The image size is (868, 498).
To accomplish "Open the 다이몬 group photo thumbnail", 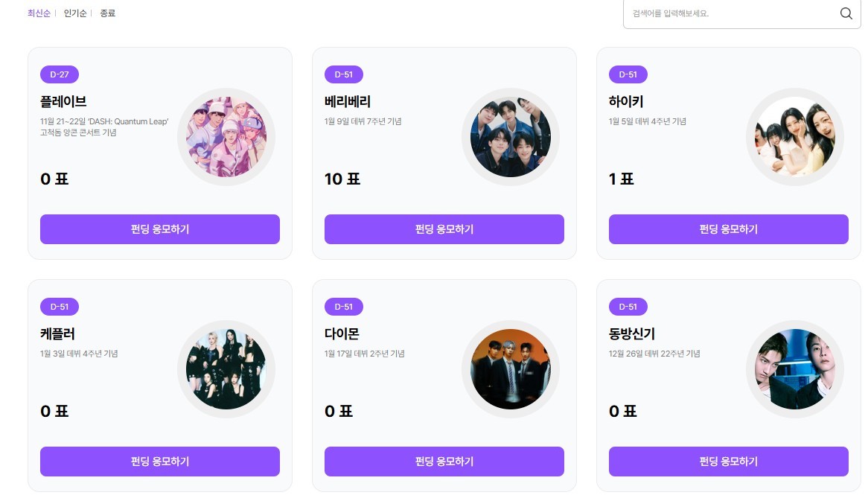I will click(x=511, y=369).
